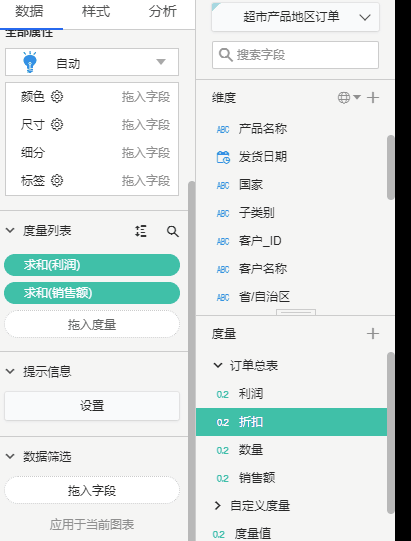This screenshot has height=541, width=411.
Task: Click the 标签 row 拖入字段 slot
Action: (x=146, y=181)
